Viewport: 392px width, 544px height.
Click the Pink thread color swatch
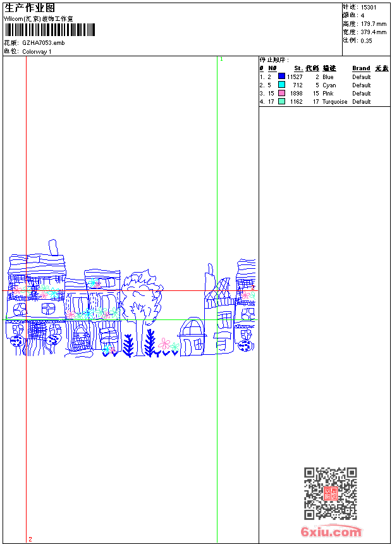[282, 93]
